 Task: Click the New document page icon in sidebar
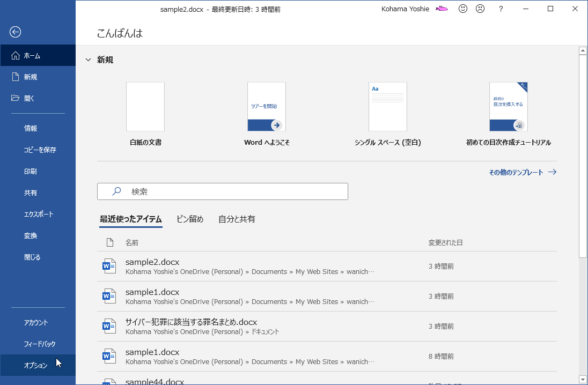pyautogui.click(x=16, y=77)
